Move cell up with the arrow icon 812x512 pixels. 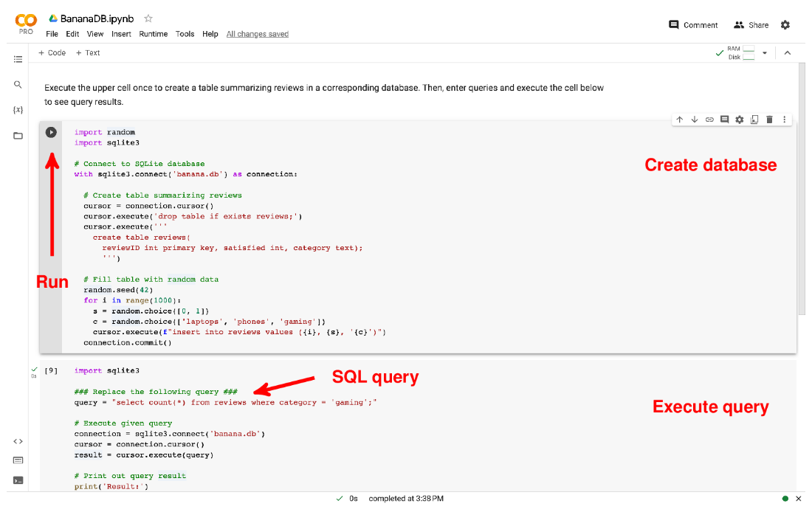coord(679,120)
